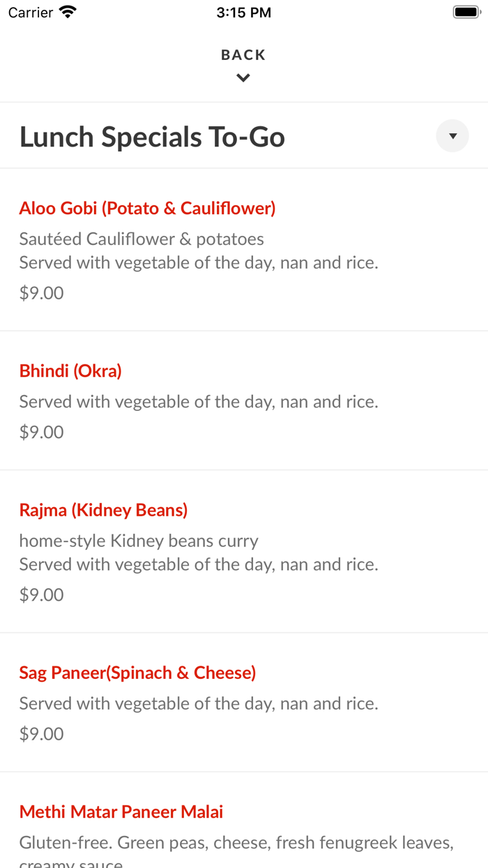The height and width of the screenshot is (868, 488).
Task: Tap the Wi-Fi status icon
Action: pos(68,13)
